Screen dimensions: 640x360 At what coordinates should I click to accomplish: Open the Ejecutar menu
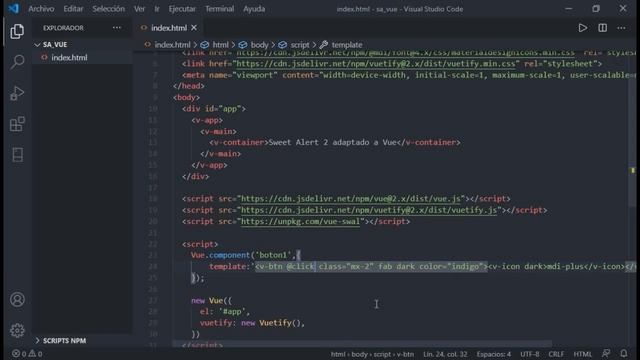coord(182,9)
